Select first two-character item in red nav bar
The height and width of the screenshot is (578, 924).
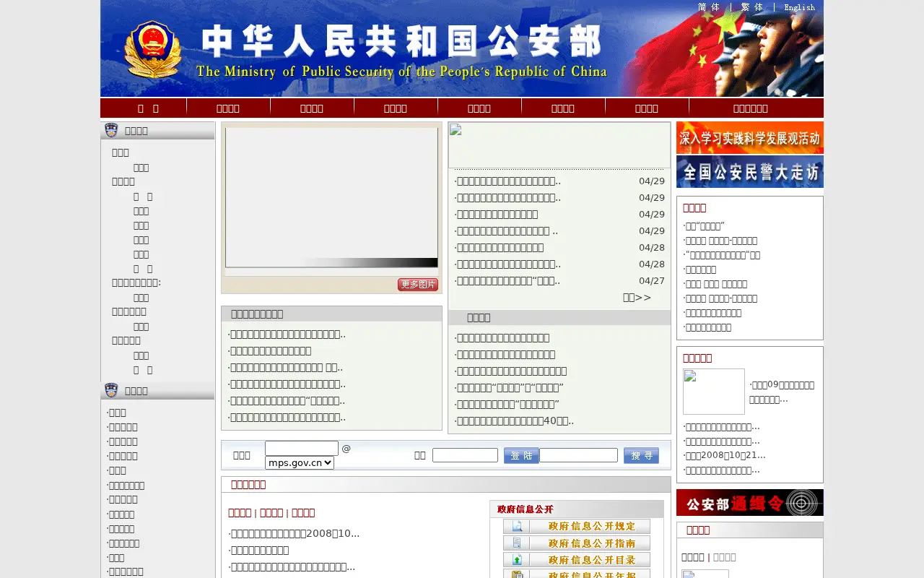148,108
